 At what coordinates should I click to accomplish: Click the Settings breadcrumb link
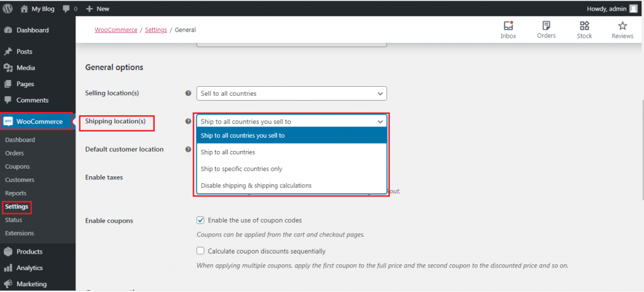(x=156, y=30)
